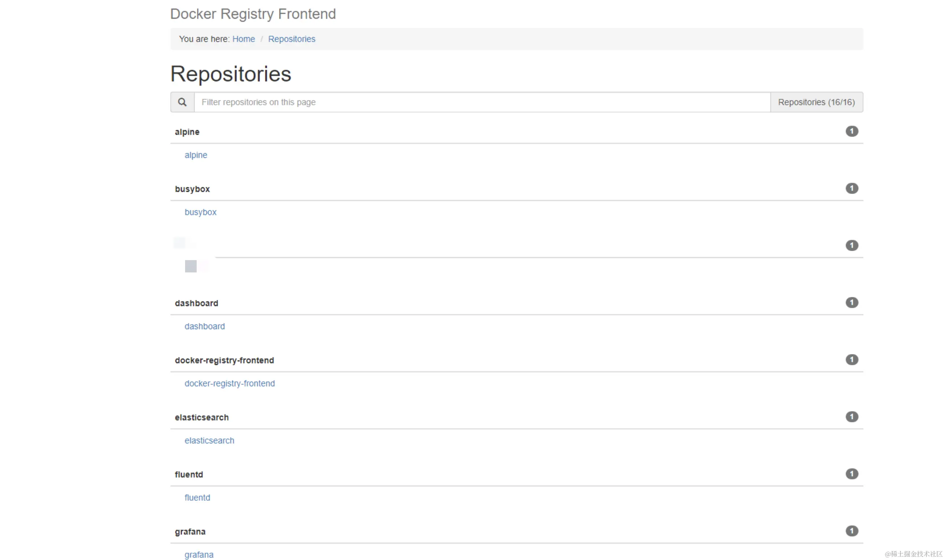Image resolution: width=945 pixels, height=560 pixels.
Task: Focus the filter repositories input field
Action: 482,102
